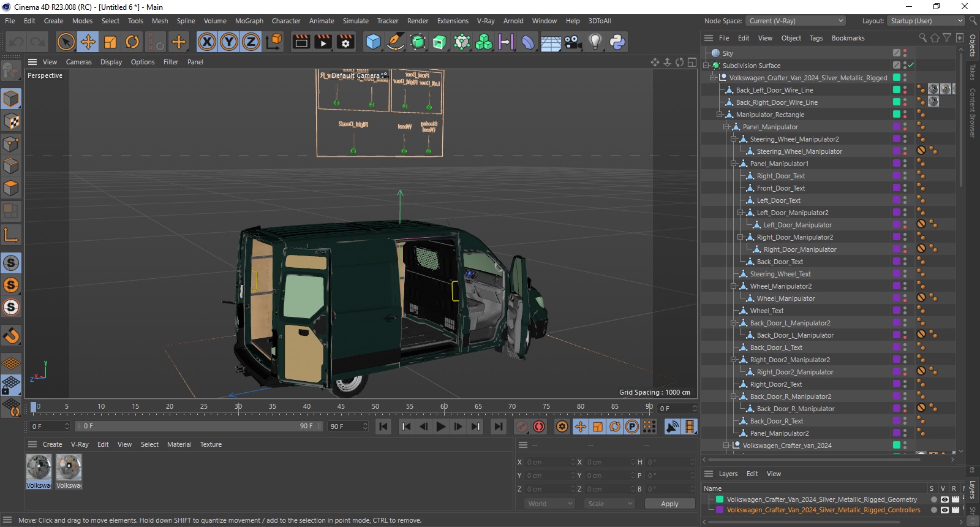
Task: Switch to Edges mode
Action: point(11,166)
